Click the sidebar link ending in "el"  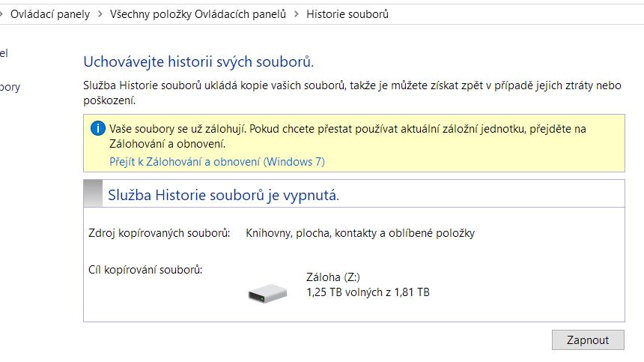pos(4,53)
